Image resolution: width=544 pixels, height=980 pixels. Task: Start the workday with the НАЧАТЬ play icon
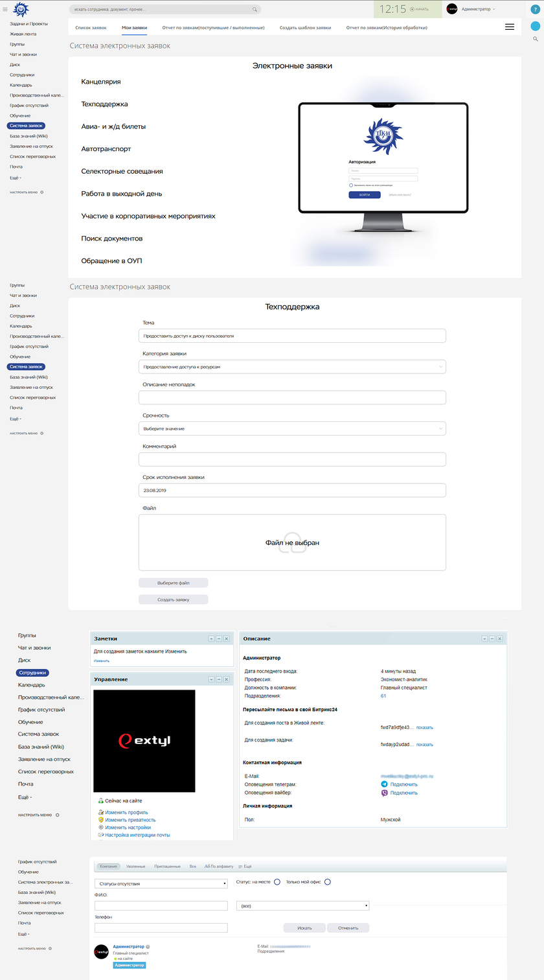(x=412, y=10)
